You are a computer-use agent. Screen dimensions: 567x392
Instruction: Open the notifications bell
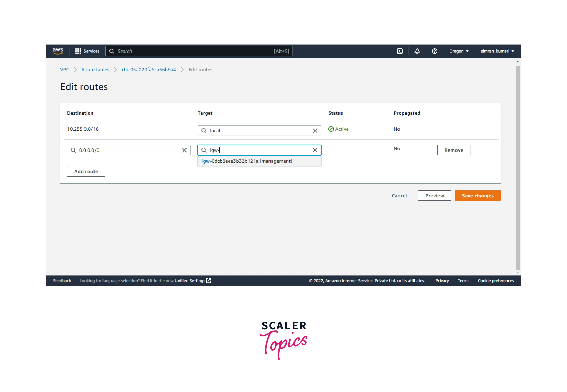[x=417, y=51]
